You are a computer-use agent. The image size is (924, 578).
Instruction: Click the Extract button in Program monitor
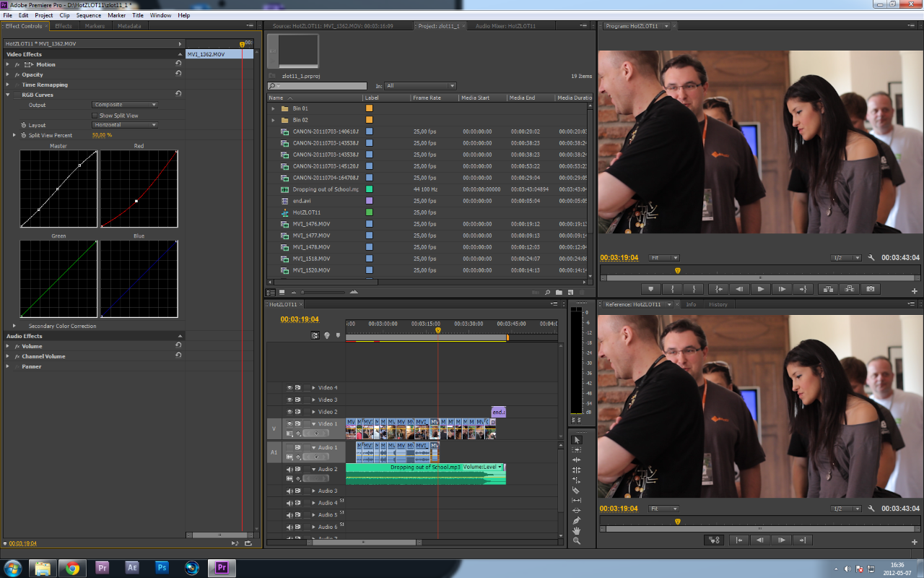[848, 289]
